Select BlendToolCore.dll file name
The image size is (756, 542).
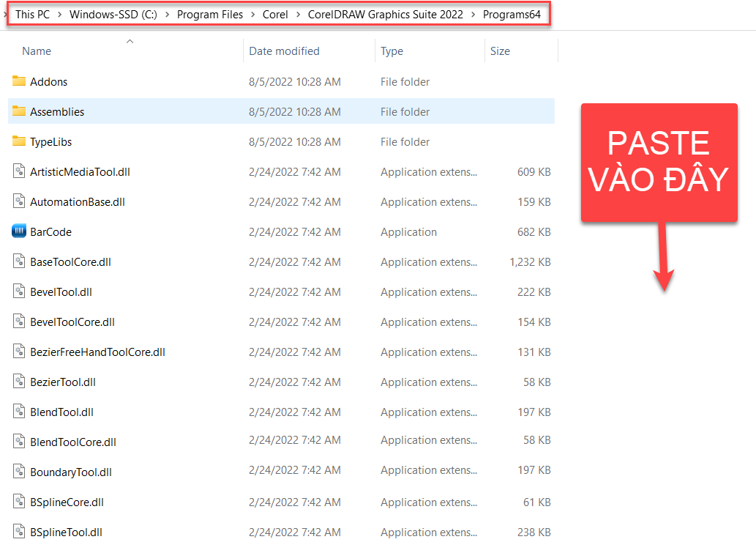(72, 442)
